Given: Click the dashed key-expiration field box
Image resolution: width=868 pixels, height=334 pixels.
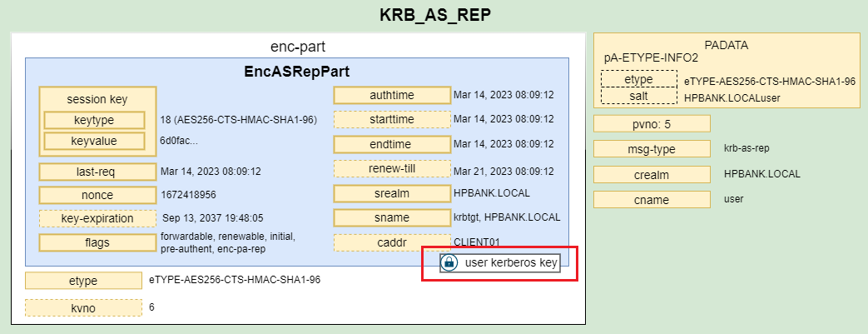Looking at the screenshot, I should [97, 219].
